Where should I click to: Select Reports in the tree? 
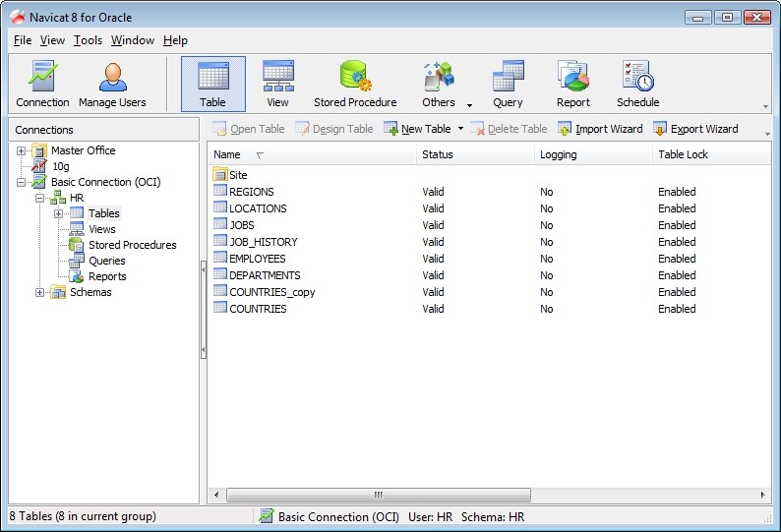[107, 276]
